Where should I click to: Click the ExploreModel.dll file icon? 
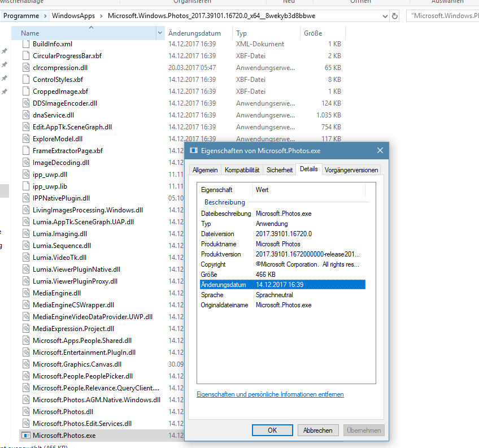tap(27, 139)
